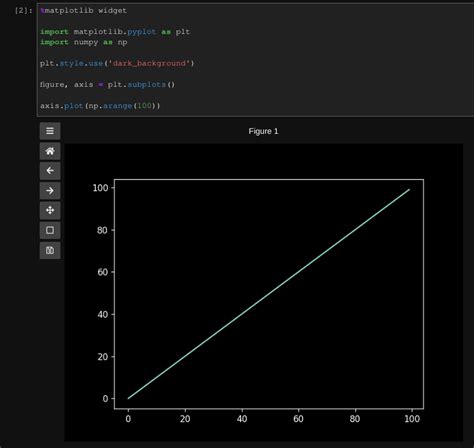The width and height of the screenshot is (474, 448).
Task: Click the x-axis tick label 80
Action: [x=355, y=419]
